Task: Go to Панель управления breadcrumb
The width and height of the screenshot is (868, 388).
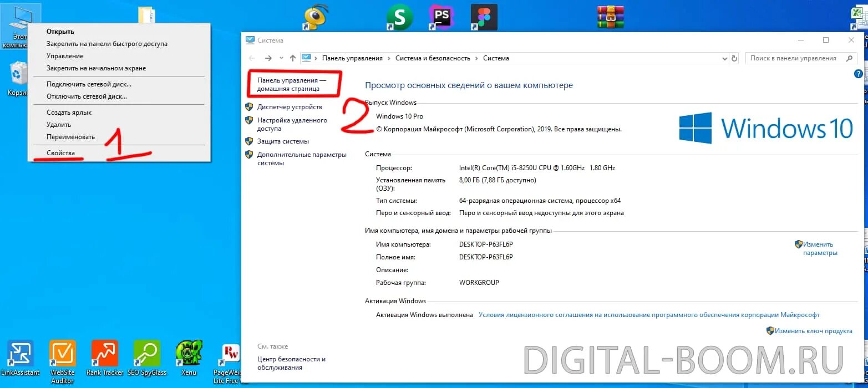Action: (352, 58)
